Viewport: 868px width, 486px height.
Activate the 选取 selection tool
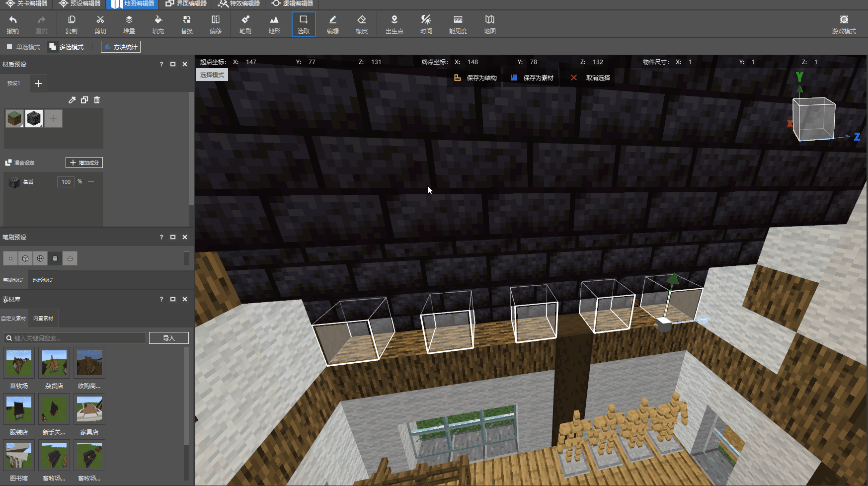point(304,24)
